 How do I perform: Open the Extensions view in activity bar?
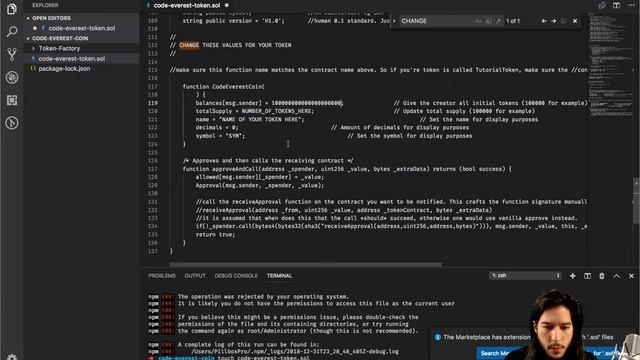point(12,100)
